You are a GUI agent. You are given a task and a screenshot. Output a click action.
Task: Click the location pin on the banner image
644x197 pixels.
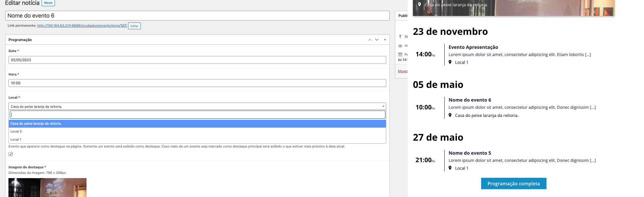pyautogui.click(x=419, y=5)
